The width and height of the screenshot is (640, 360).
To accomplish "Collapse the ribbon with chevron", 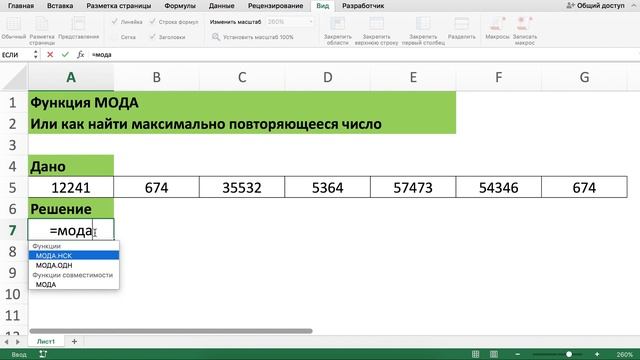I will 634,6.
